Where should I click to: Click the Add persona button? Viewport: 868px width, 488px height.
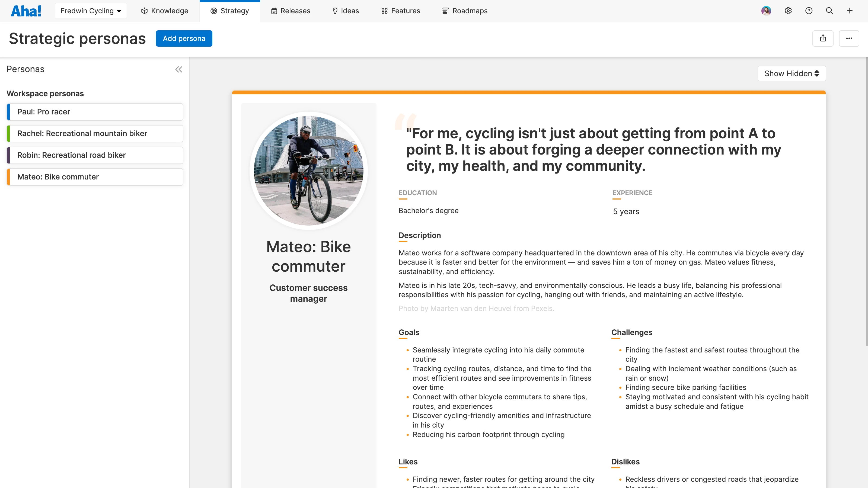click(x=184, y=38)
